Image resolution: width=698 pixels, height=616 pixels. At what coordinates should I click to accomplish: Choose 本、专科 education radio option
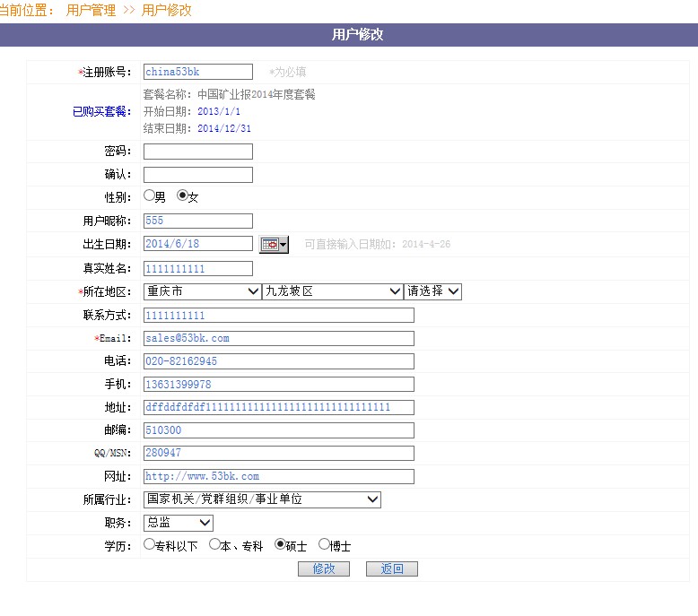(214, 544)
